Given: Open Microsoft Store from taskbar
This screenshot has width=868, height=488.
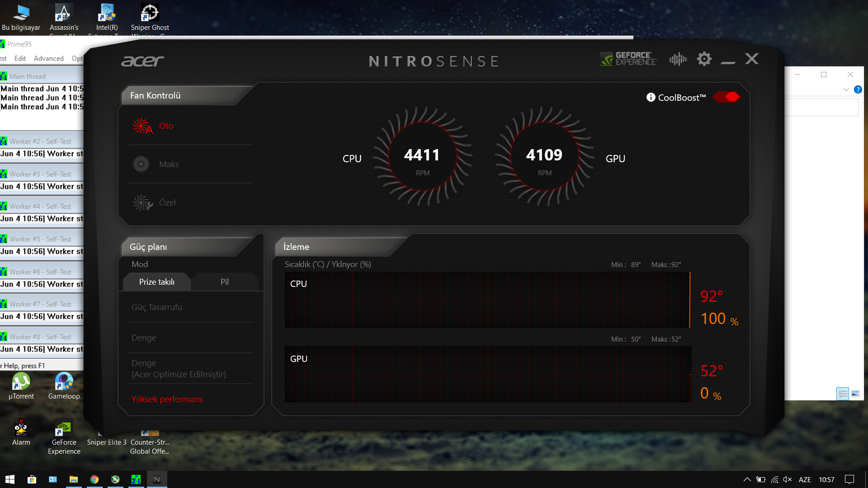Looking at the screenshot, I should point(32,479).
